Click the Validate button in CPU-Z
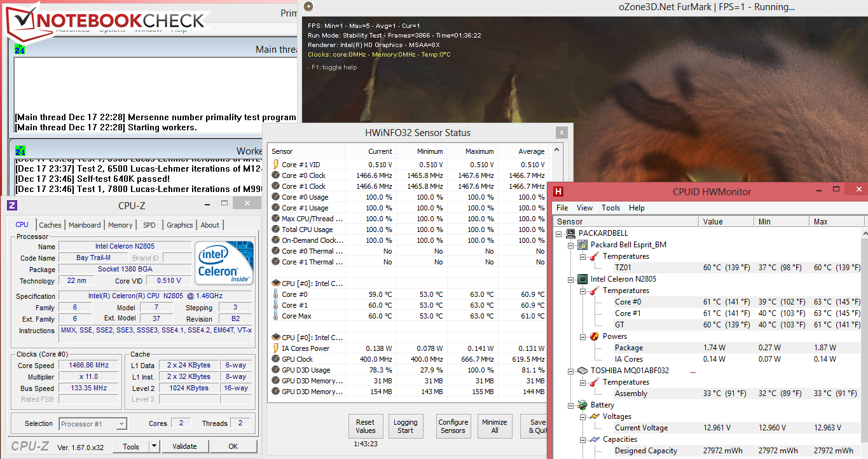 tap(185, 446)
